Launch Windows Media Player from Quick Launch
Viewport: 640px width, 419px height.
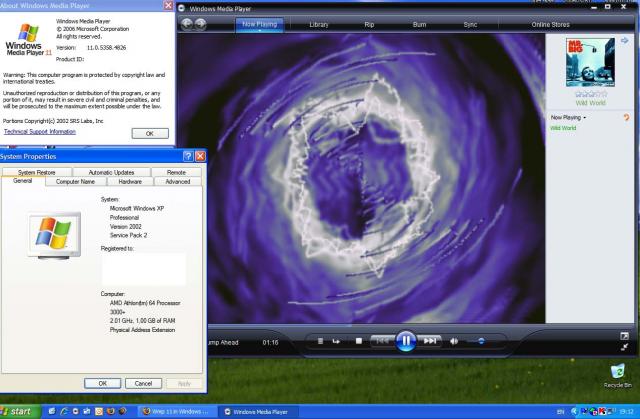click(76, 412)
